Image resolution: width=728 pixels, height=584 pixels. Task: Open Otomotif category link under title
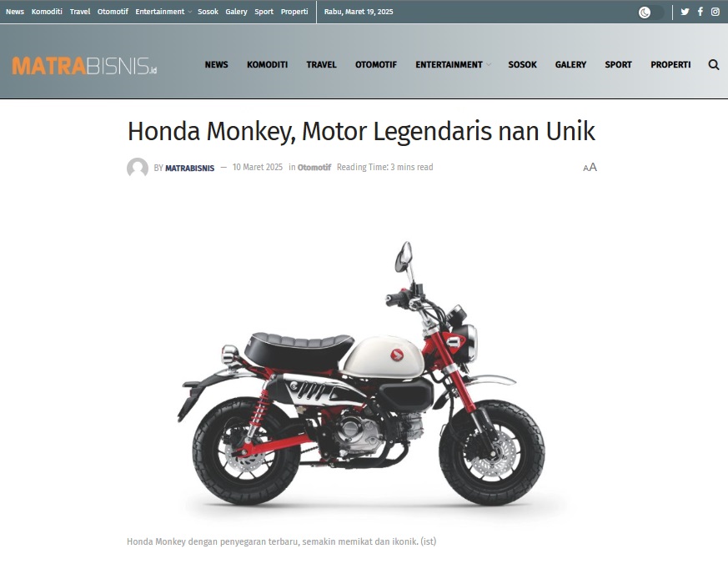tap(314, 167)
